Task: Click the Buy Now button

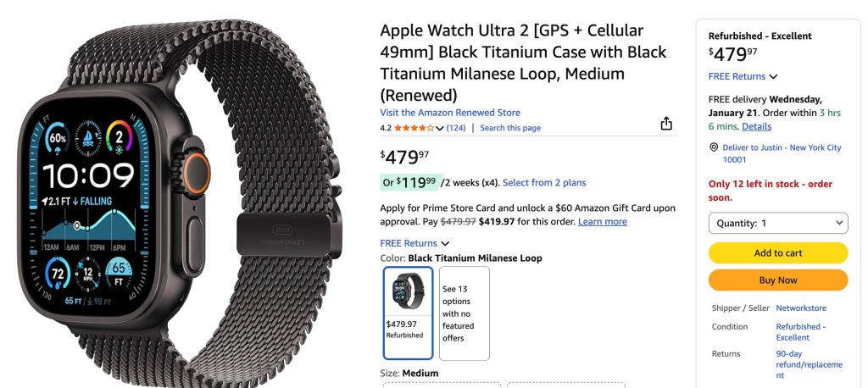Action: tap(777, 280)
